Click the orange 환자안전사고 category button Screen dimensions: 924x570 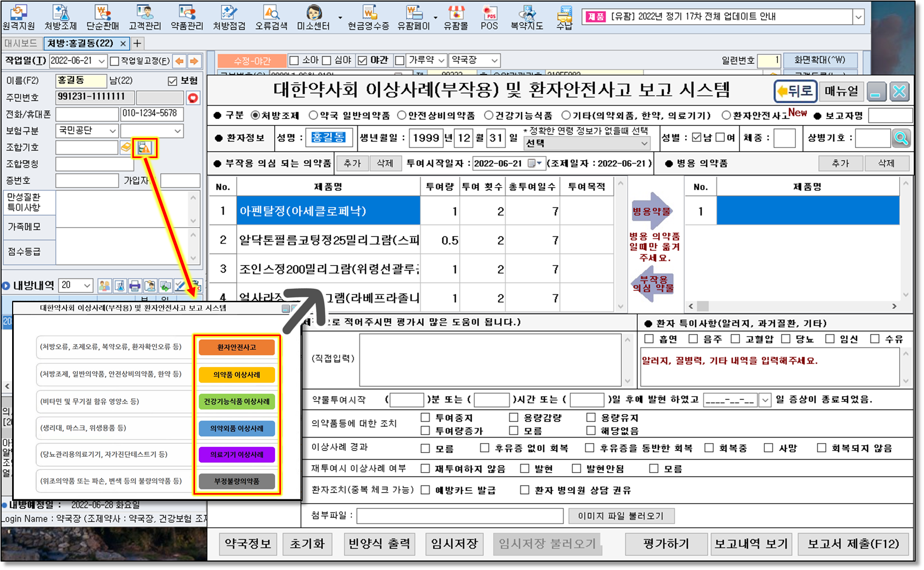point(237,347)
